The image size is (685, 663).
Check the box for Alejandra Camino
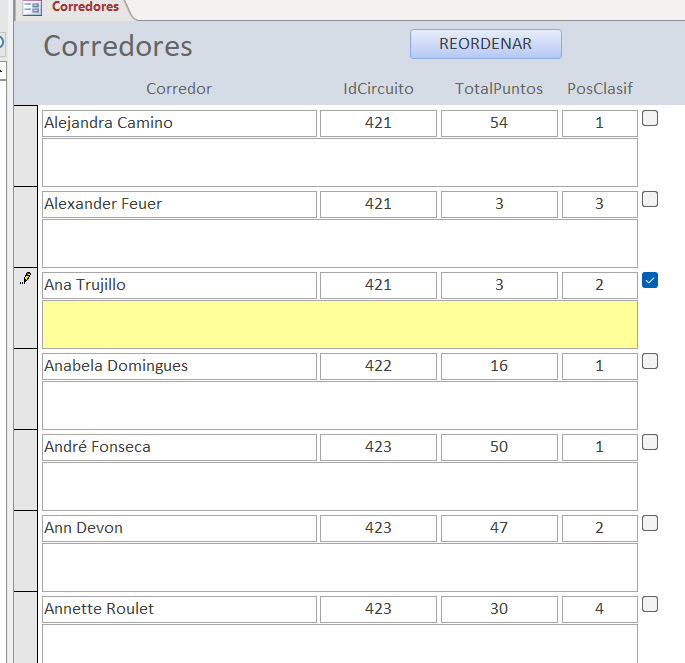[650, 118]
